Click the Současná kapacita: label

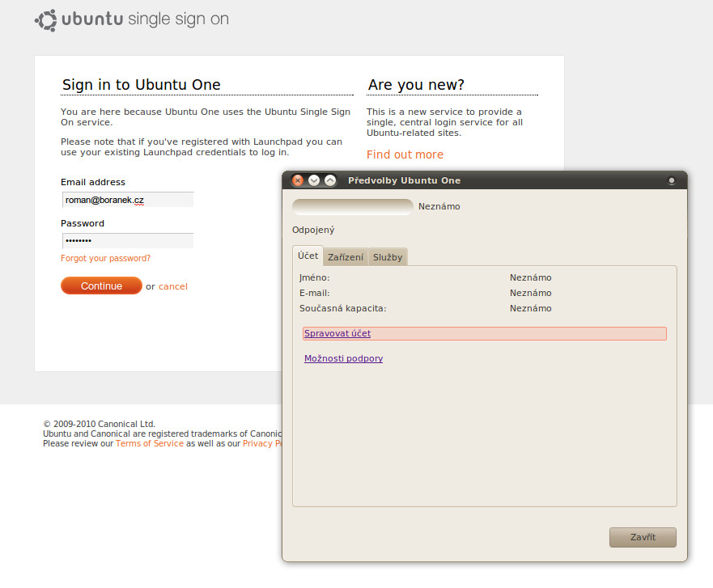coord(342,308)
